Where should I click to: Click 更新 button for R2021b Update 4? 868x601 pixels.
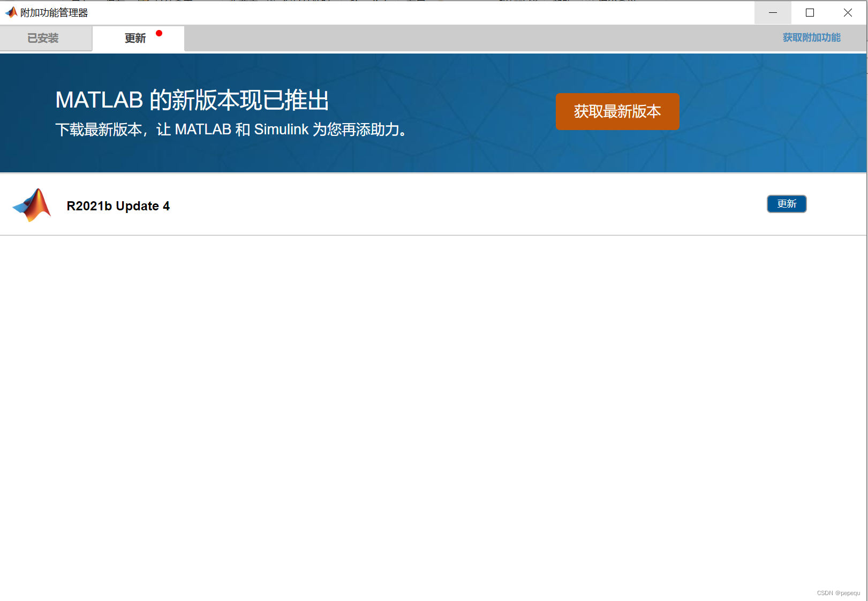(x=787, y=204)
